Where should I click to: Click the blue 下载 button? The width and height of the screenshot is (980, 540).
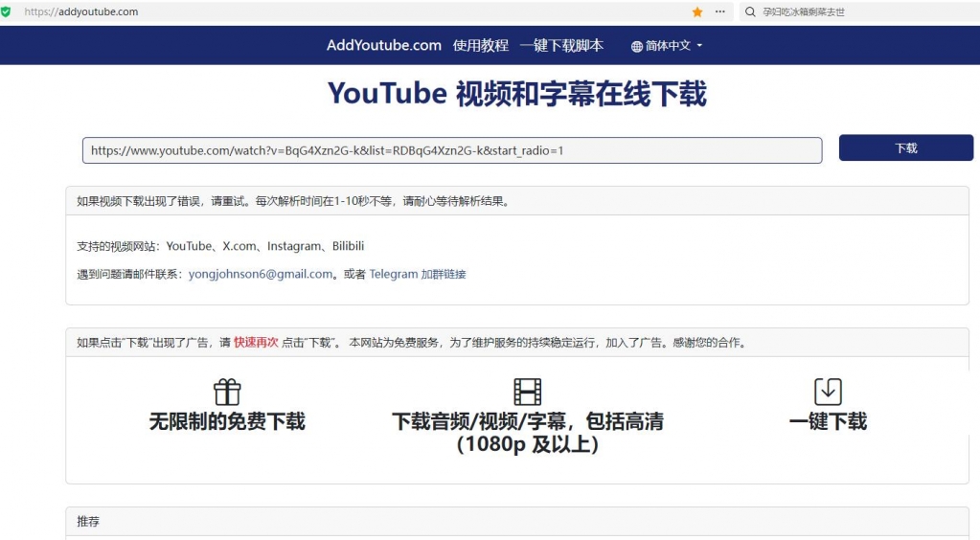click(905, 147)
